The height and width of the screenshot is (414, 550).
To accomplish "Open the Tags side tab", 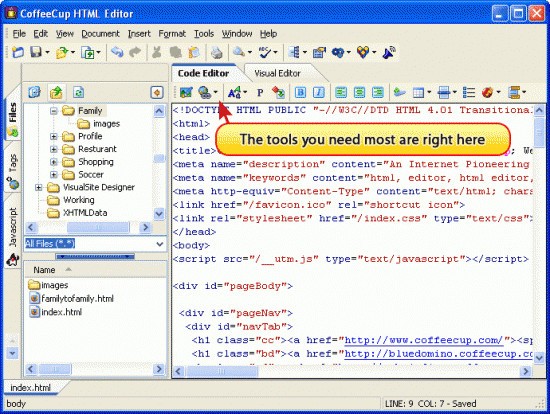I will click(13, 169).
